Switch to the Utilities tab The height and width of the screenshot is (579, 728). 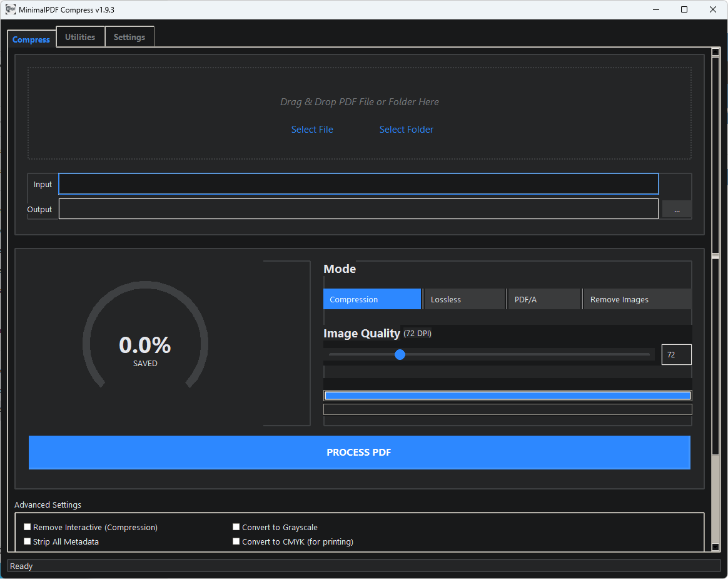click(80, 37)
